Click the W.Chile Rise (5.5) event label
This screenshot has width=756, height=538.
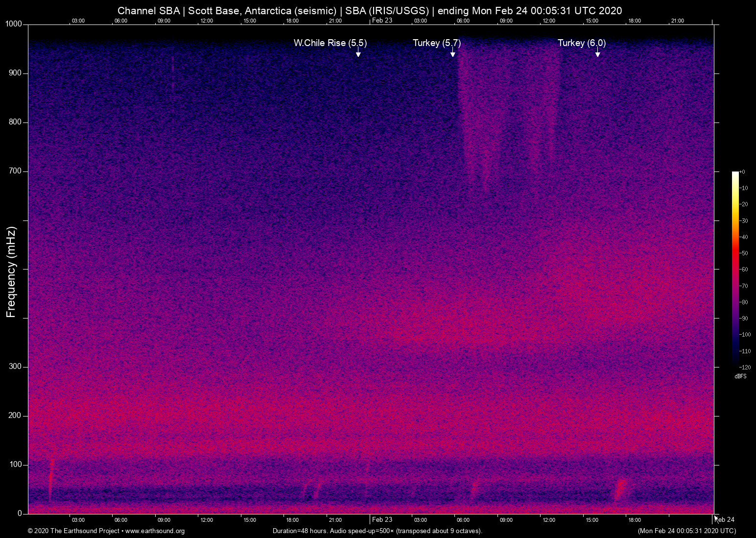pyautogui.click(x=331, y=43)
